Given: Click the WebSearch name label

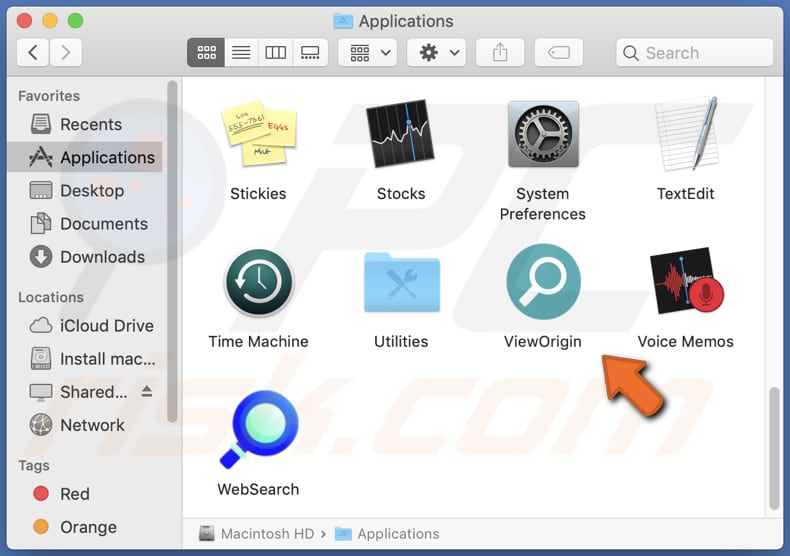Looking at the screenshot, I should click(258, 489).
